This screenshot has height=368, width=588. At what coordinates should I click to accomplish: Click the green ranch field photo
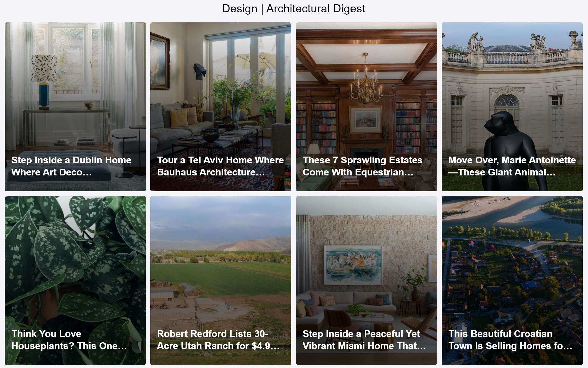pyautogui.click(x=221, y=274)
